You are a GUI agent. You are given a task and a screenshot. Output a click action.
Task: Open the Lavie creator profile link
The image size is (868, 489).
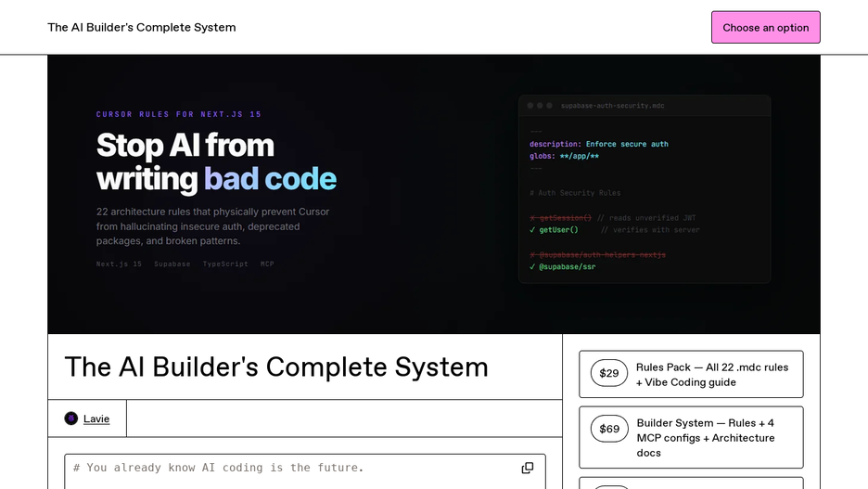(96, 418)
